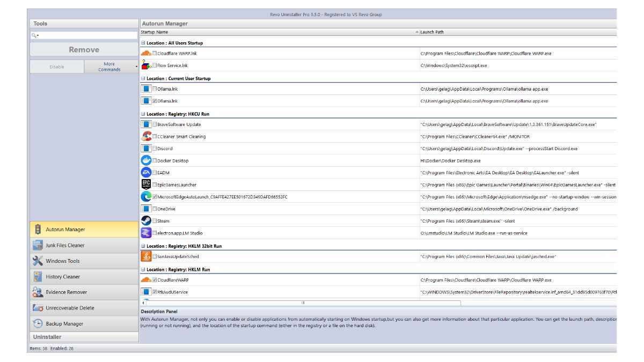
Task: Open the Junk Files Cleaner tool
Action: coord(84,245)
